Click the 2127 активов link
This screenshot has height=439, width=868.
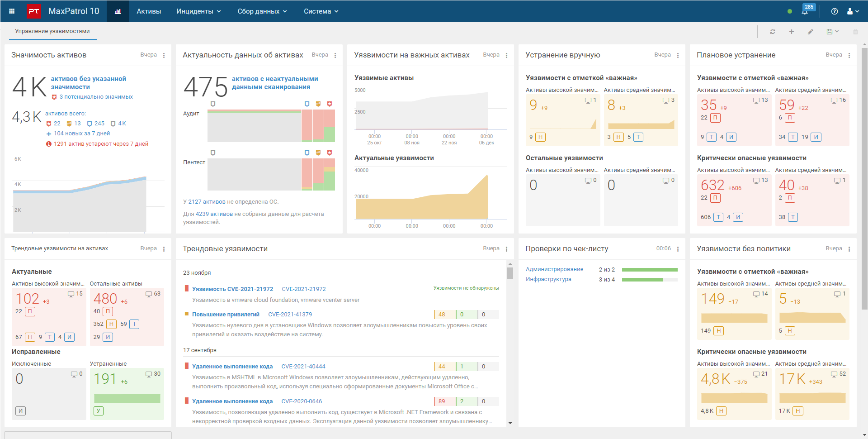(x=207, y=202)
